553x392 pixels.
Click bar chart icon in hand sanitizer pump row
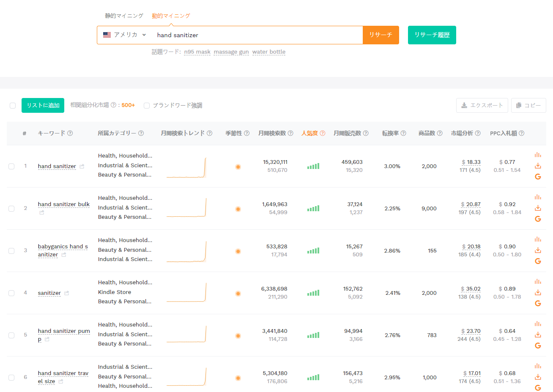click(x=538, y=324)
